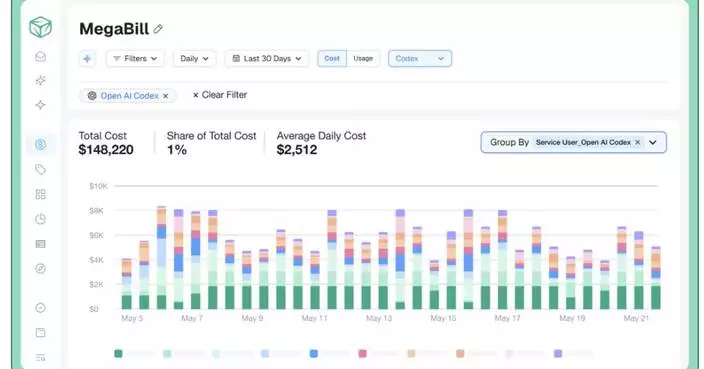Viewport: 704px width, 369px height.
Task: Click the May 11 bar in chart
Action: (x=315, y=280)
